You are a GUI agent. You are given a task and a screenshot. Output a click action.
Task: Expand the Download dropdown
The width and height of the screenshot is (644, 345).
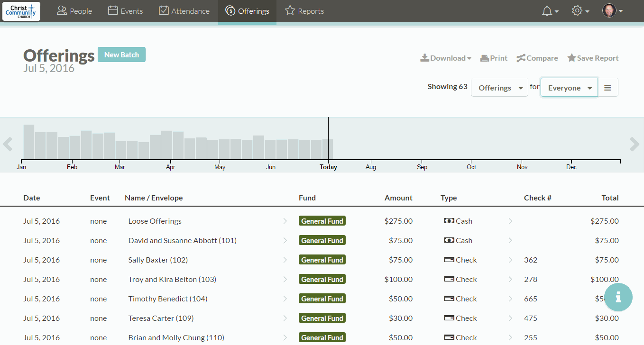[x=446, y=58]
